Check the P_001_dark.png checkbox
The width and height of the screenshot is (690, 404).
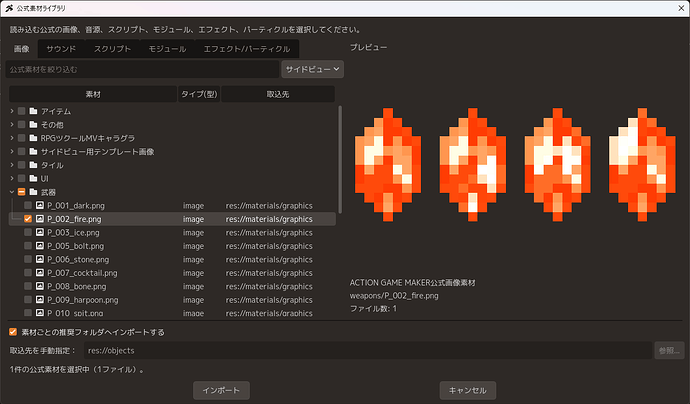point(28,206)
